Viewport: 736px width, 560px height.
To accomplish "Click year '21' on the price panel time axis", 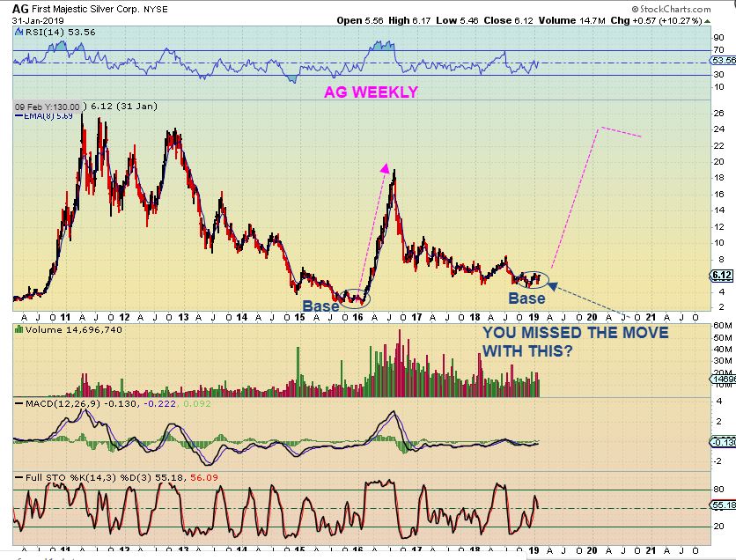I will point(650,317).
